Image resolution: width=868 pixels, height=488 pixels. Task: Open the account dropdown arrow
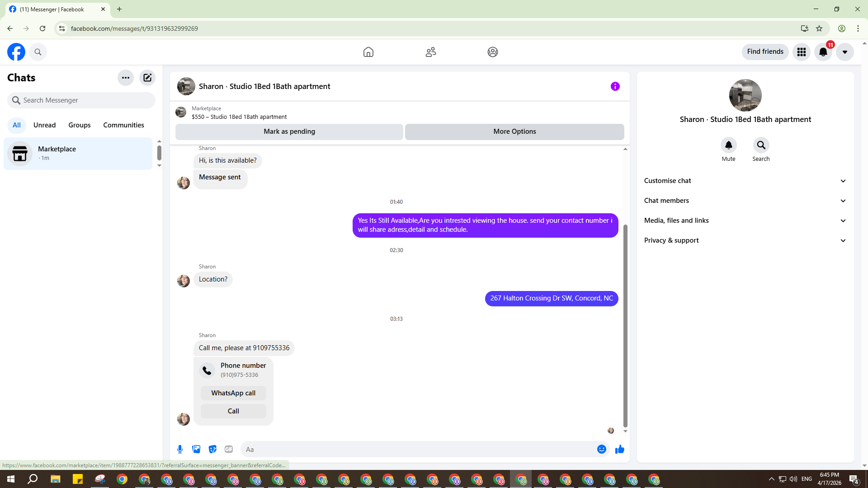(844, 52)
